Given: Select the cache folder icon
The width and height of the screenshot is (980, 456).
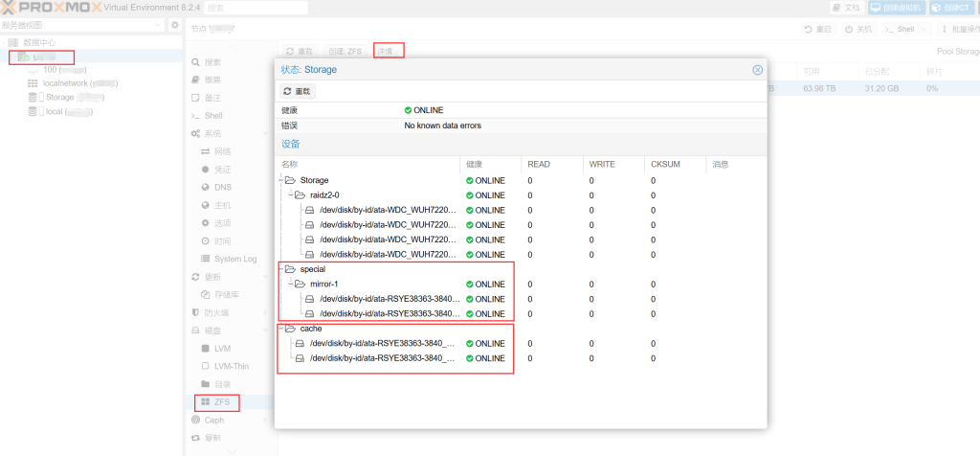Looking at the screenshot, I should coord(290,329).
